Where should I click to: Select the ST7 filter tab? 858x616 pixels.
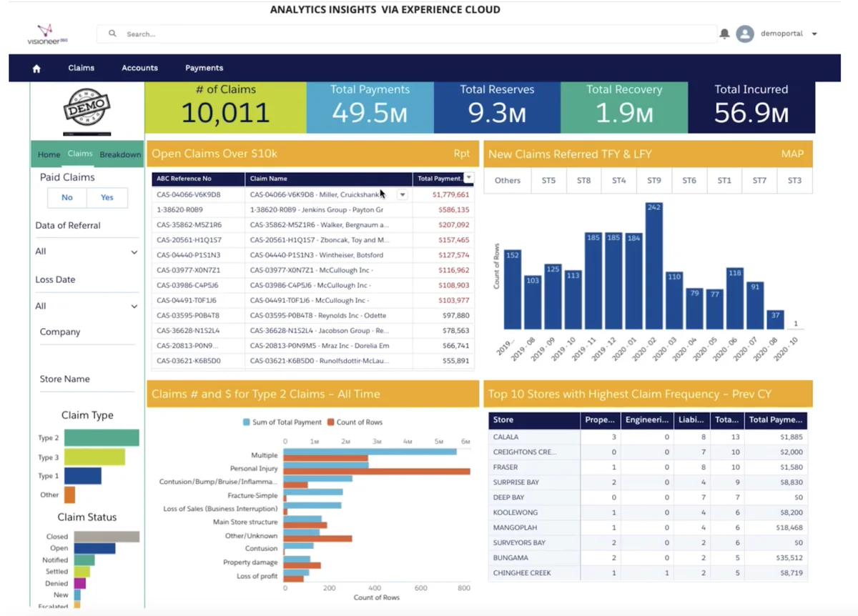(x=759, y=181)
